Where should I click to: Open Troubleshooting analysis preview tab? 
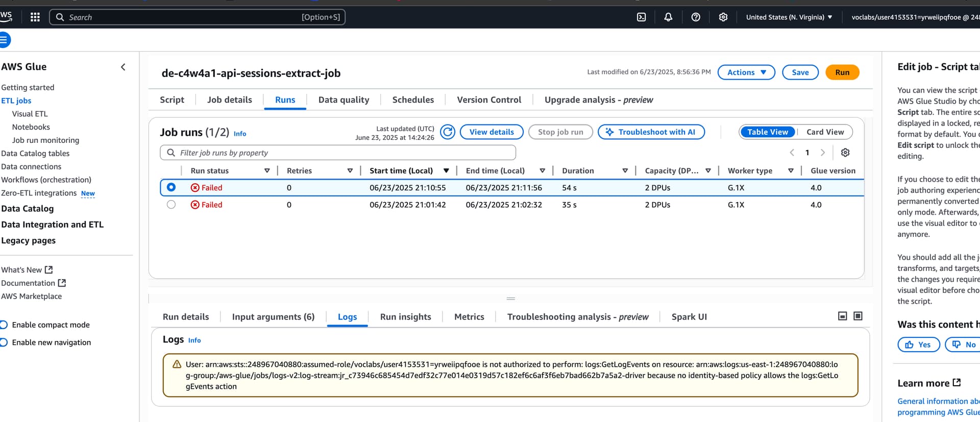[578, 317]
